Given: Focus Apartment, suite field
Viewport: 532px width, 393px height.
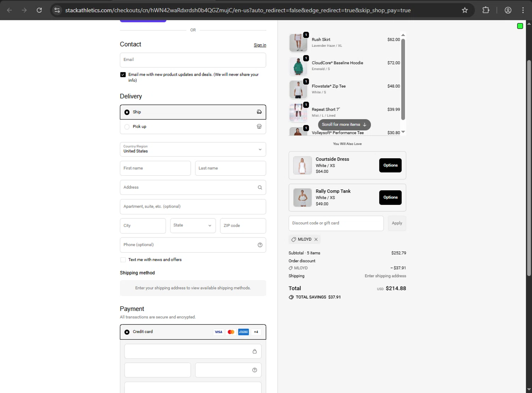Looking at the screenshot, I should (x=193, y=207).
